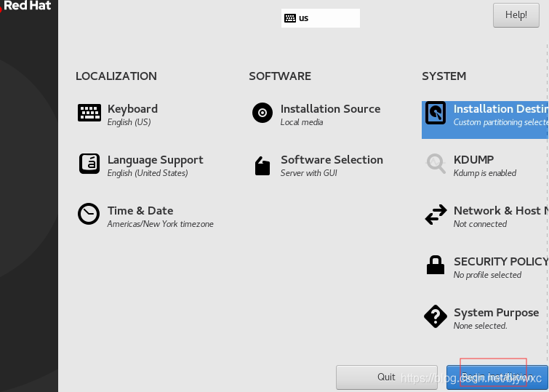This screenshot has height=392, width=549.
Task: Click the Red Hat logo in sidebar
Action: tap(27, 6)
